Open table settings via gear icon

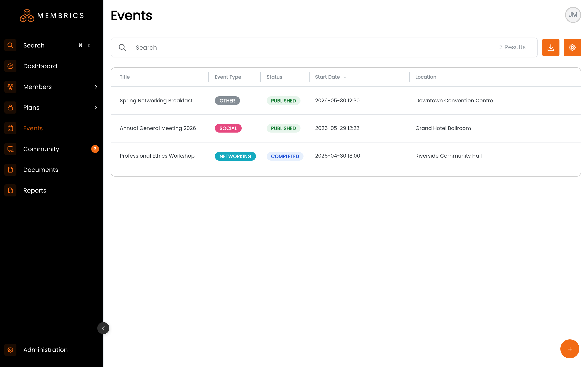point(572,47)
